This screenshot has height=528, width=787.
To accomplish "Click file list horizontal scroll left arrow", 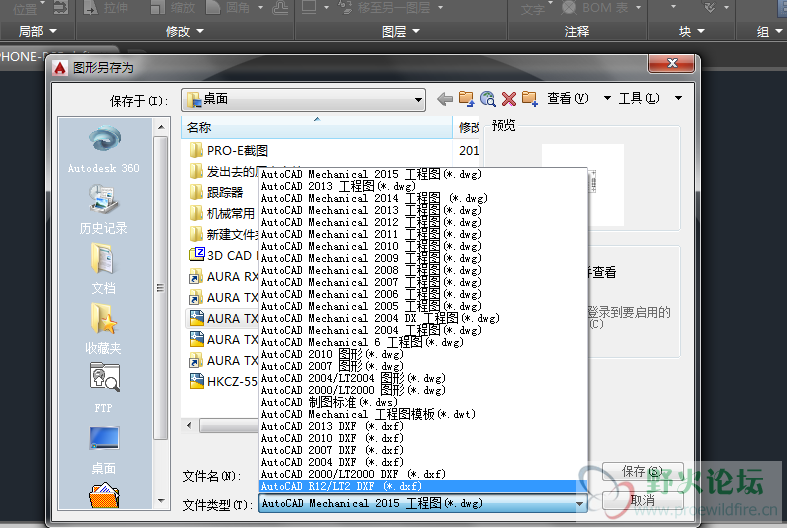I will click(190, 426).
